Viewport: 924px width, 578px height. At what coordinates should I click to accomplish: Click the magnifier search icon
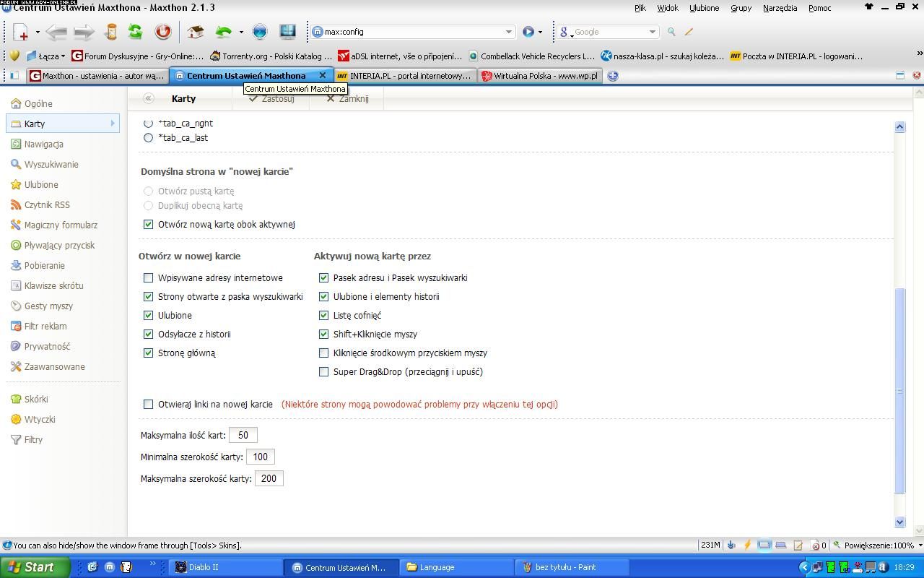tap(671, 32)
